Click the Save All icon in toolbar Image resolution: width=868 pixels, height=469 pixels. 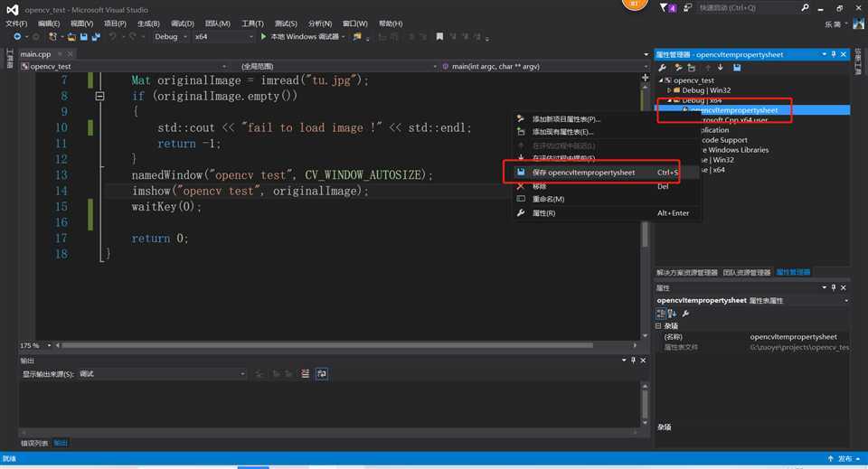tap(95, 37)
